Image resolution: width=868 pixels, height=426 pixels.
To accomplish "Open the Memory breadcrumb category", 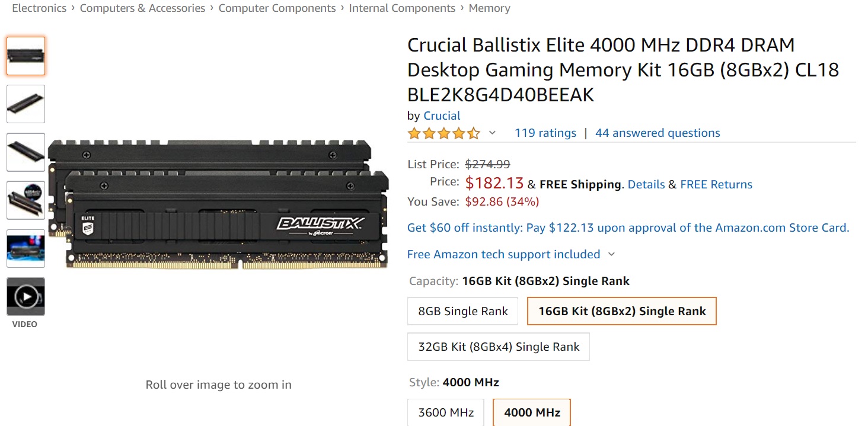I will tap(489, 8).
